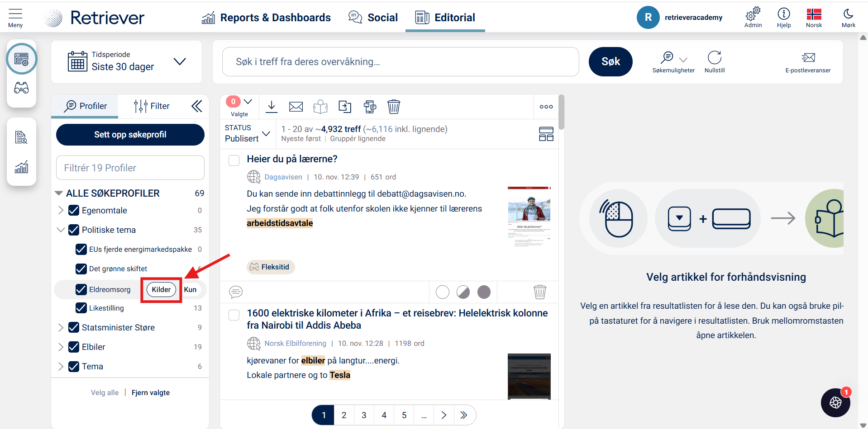Click Fjern valgte link

click(x=151, y=392)
